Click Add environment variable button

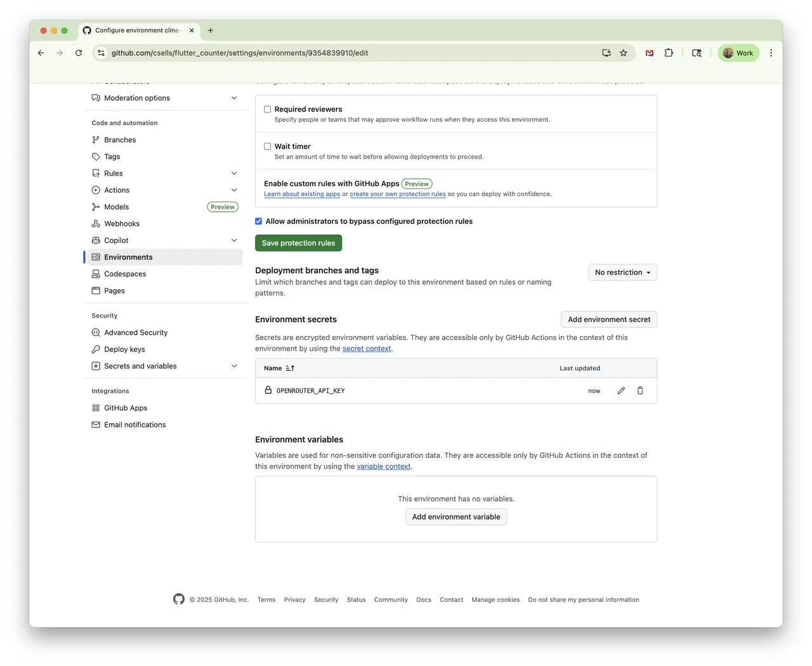[x=456, y=517]
